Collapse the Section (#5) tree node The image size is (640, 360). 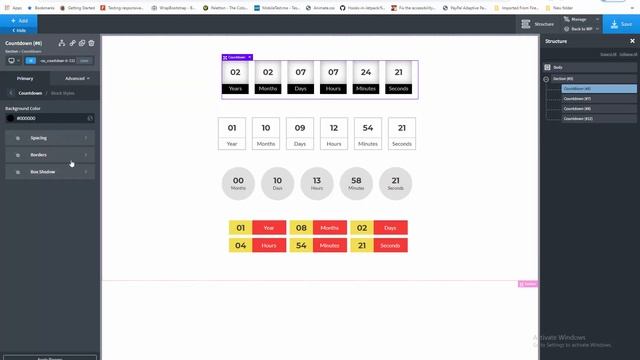coord(546,79)
